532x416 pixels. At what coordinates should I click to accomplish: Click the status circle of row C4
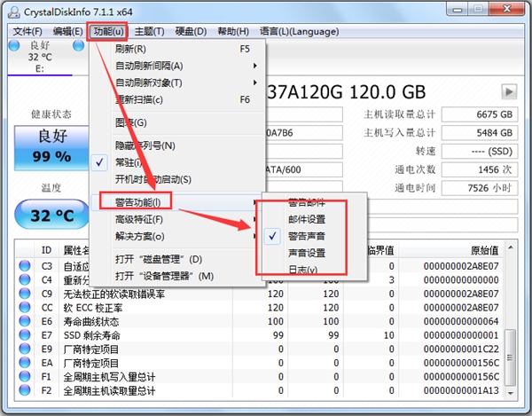click(x=25, y=279)
